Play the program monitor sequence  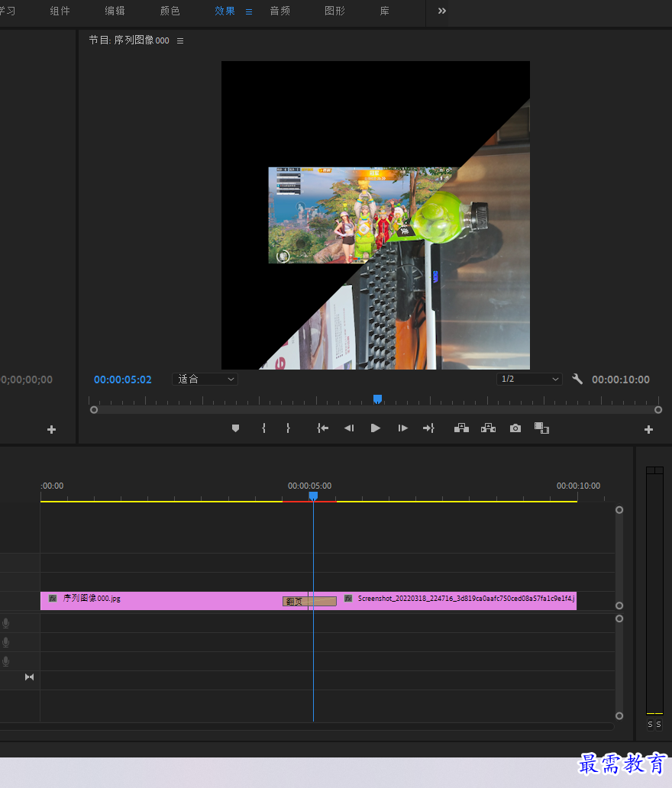click(376, 428)
